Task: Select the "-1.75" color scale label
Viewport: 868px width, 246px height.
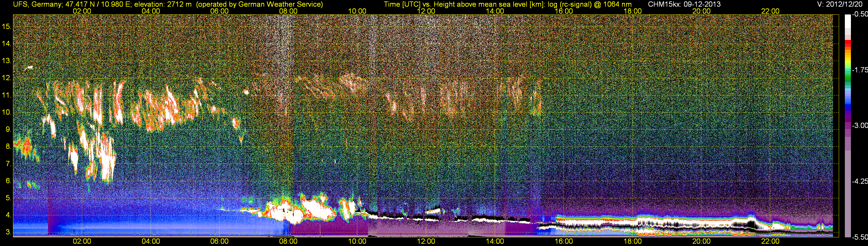Action: click(x=860, y=70)
